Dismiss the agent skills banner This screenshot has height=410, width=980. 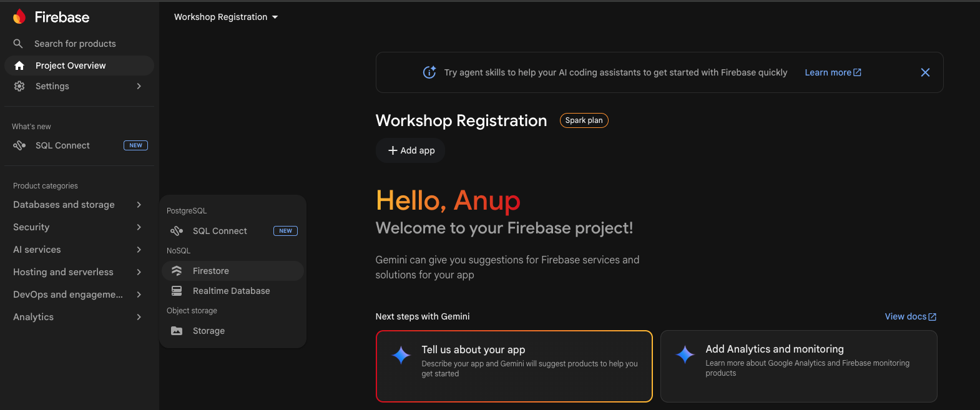coord(925,72)
